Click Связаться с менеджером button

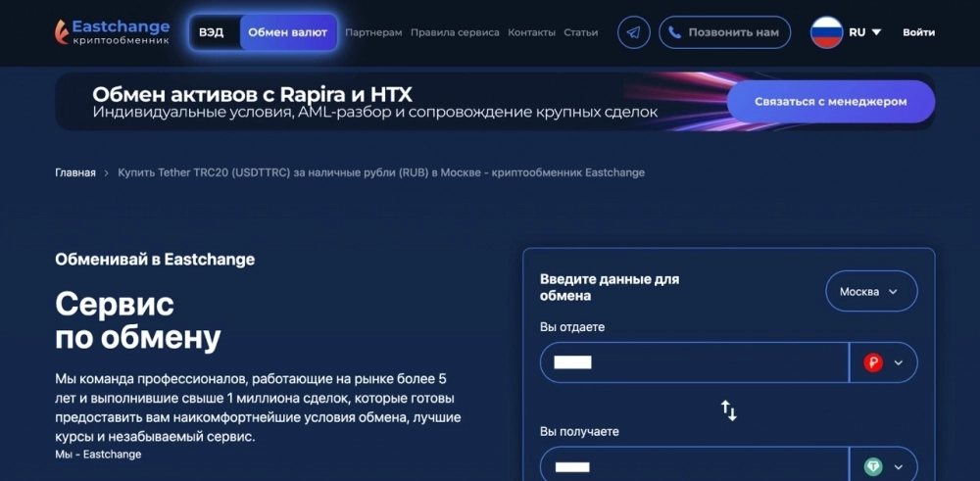[x=831, y=101]
